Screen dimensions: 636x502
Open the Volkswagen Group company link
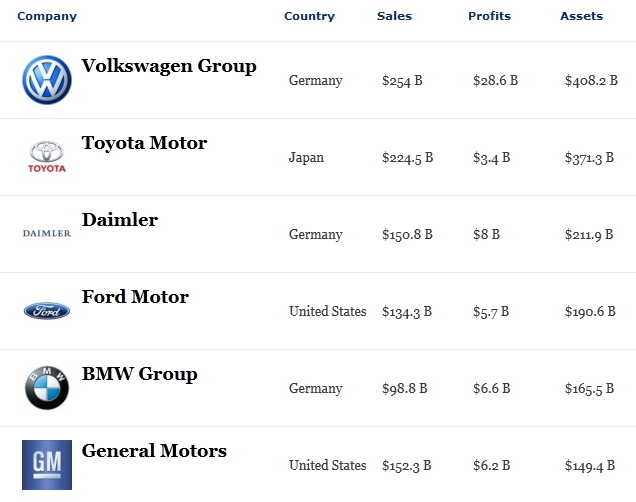(x=169, y=66)
